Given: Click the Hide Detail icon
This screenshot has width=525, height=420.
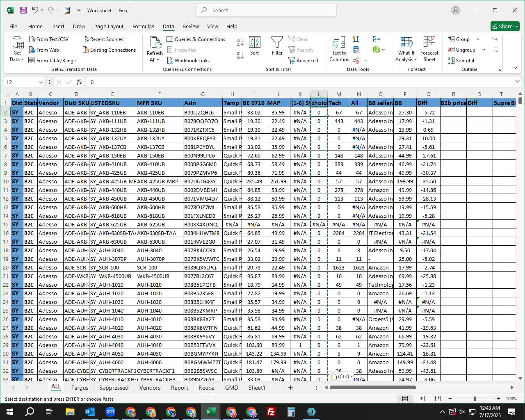Looking at the screenshot, I should click(495, 50).
